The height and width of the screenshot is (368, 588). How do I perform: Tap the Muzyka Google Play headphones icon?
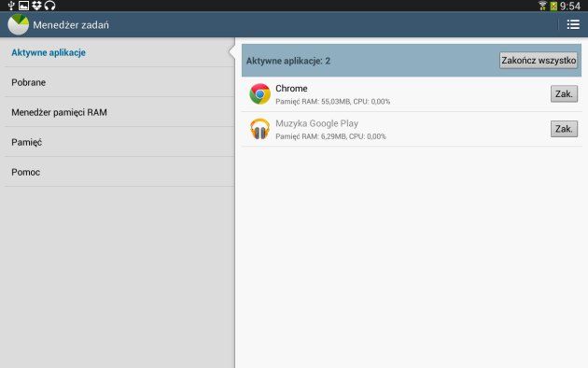point(259,129)
